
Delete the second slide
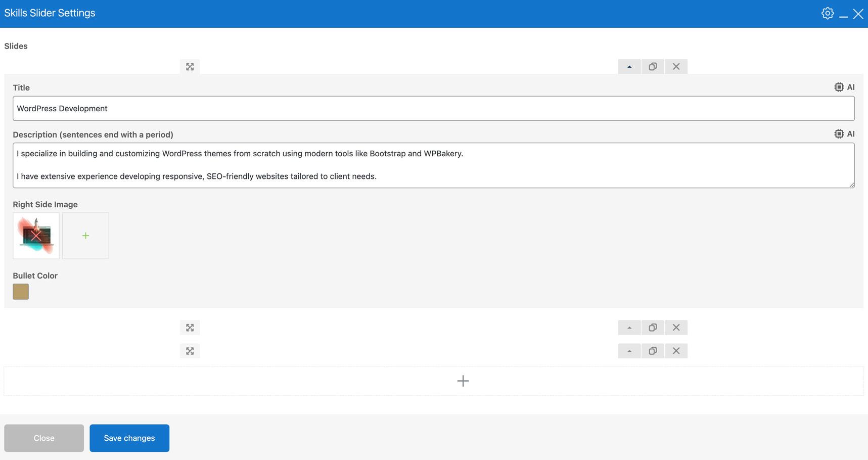(x=676, y=328)
